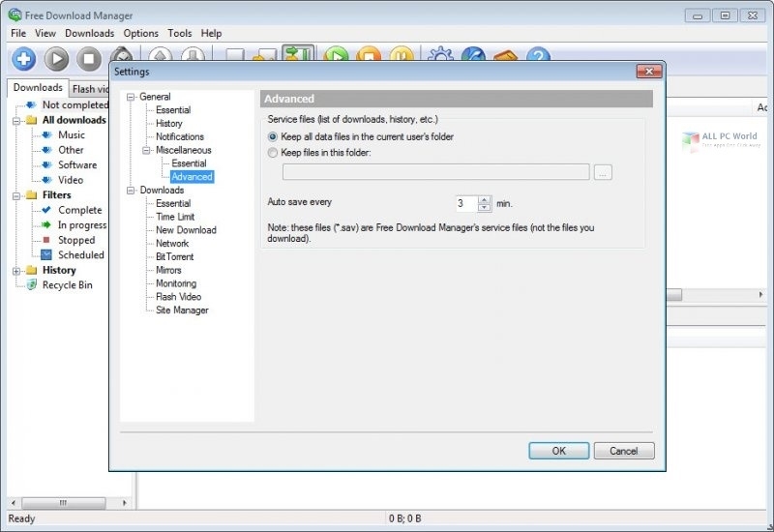Decrease auto save minutes with down arrow

485,207
